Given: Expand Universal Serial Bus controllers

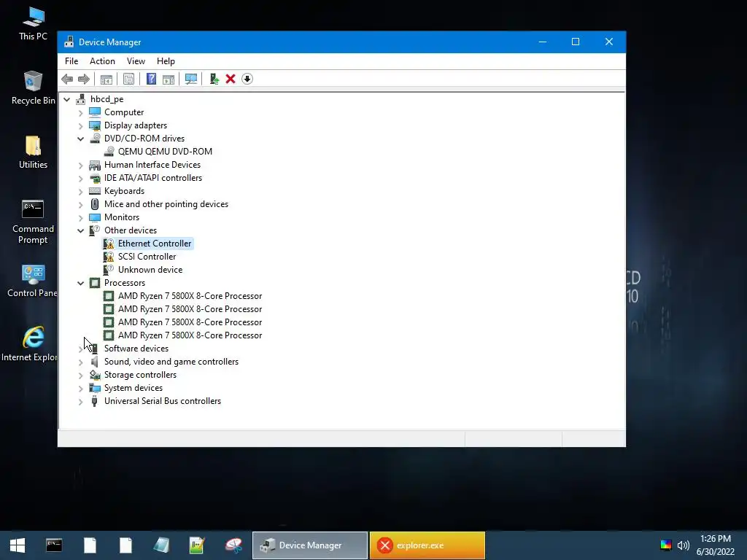Looking at the screenshot, I should (80, 402).
